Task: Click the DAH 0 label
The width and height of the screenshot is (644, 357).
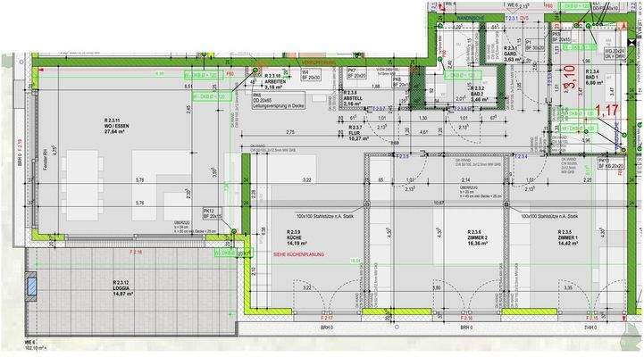Action: 591,328
